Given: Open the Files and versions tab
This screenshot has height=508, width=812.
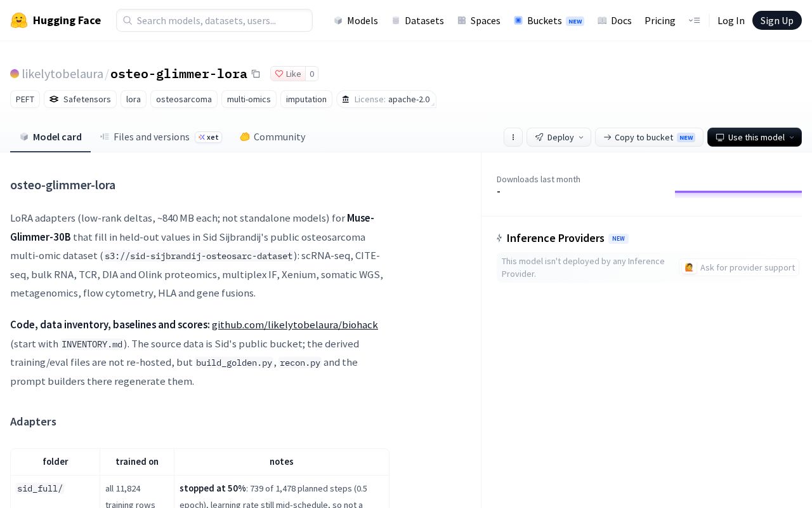Looking at the screenshot, I should point(161,137).
